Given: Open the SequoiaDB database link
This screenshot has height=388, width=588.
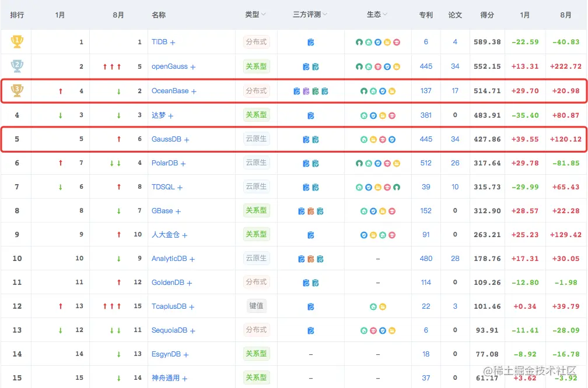Looking at the screenshot, I should [x=169, y=330].
